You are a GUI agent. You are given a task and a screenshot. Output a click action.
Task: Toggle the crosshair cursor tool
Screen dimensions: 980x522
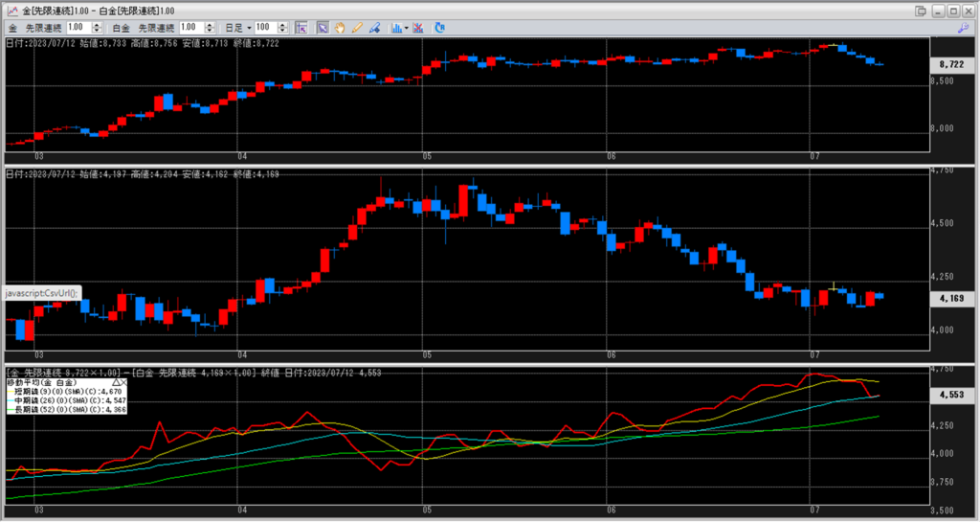(x=301, y=28)
